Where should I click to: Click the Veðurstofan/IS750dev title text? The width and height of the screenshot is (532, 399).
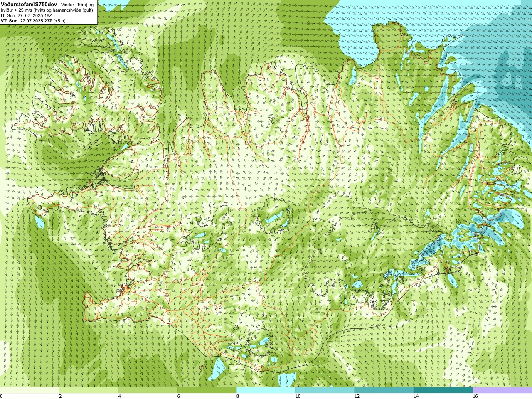pyautogui.click(x=29, y=4)
